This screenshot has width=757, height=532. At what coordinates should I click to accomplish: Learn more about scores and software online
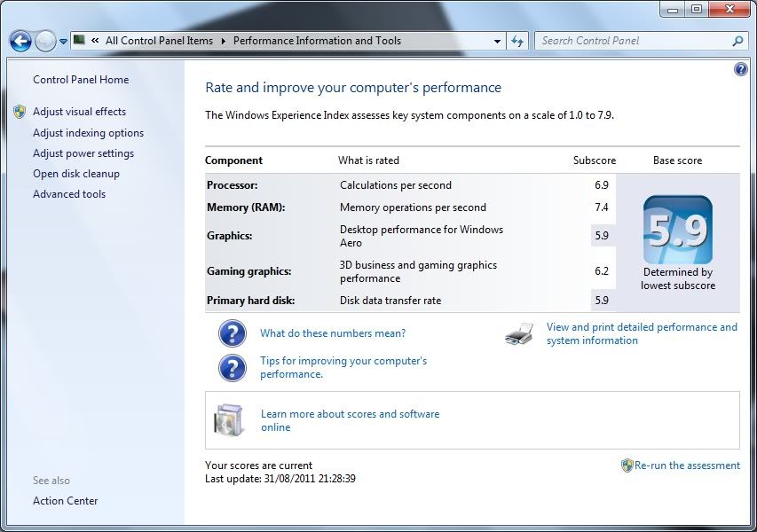coord(350,420)
